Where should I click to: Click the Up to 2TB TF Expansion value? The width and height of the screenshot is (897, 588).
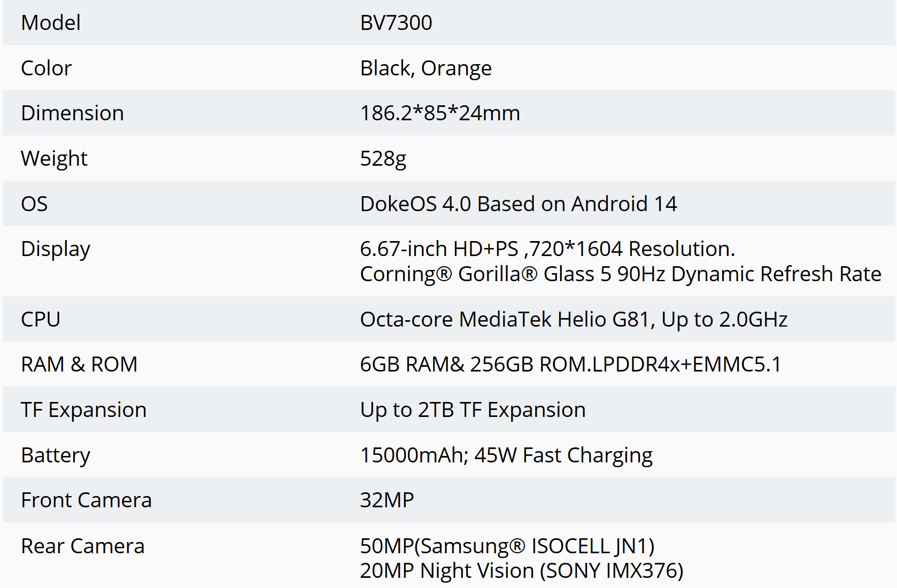(x=473, y=410)
